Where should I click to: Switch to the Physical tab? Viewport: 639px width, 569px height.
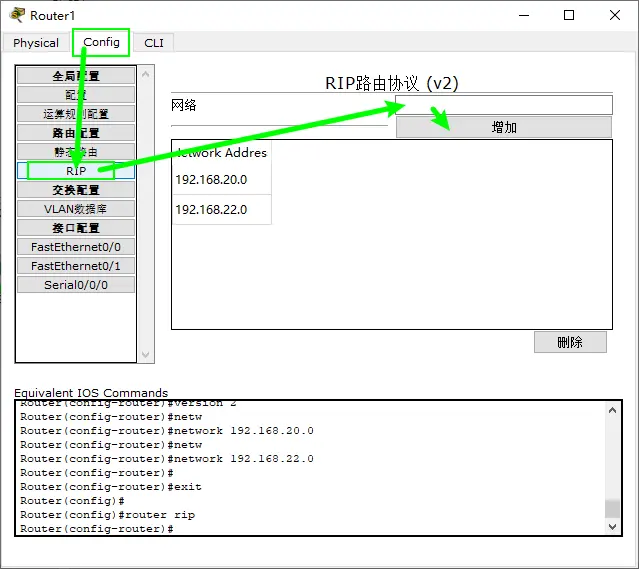pyautogui.click(x=36, y=43)
